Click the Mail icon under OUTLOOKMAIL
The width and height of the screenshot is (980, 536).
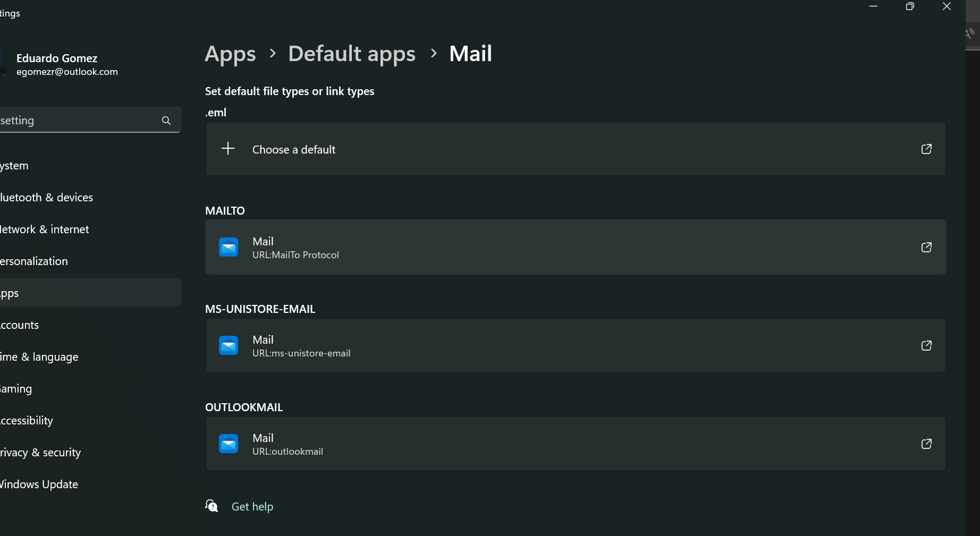228,444
